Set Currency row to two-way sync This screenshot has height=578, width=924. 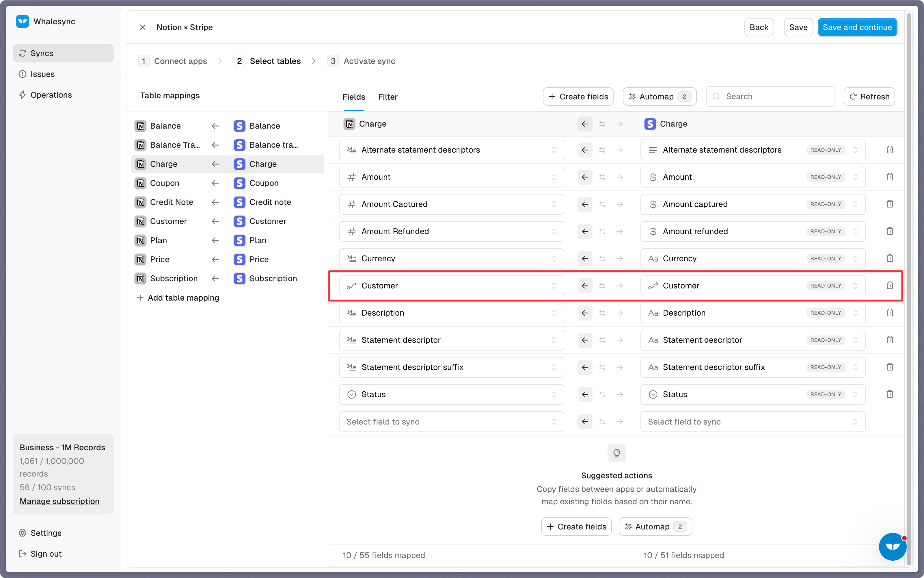click(x=602, y=258)
